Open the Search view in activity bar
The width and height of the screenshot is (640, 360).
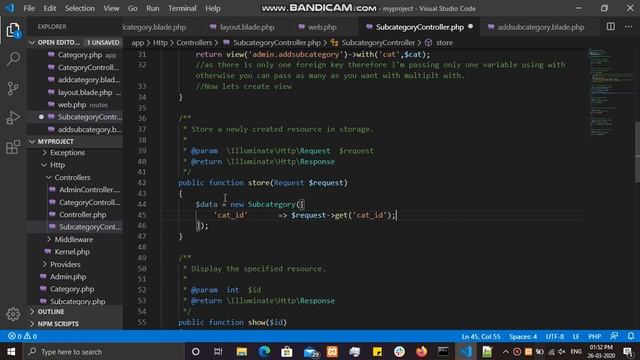pos(13,59)
